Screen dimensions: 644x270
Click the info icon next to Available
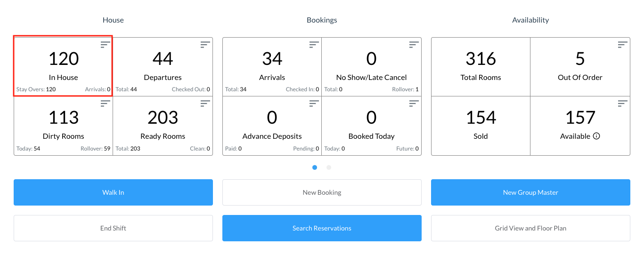pos(596,136)
